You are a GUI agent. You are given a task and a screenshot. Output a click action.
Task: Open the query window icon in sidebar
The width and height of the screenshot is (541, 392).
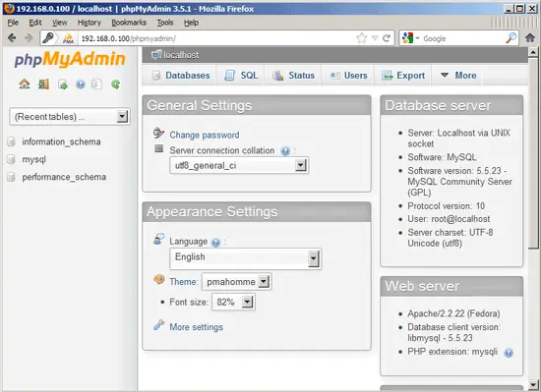tap(62, 84)
